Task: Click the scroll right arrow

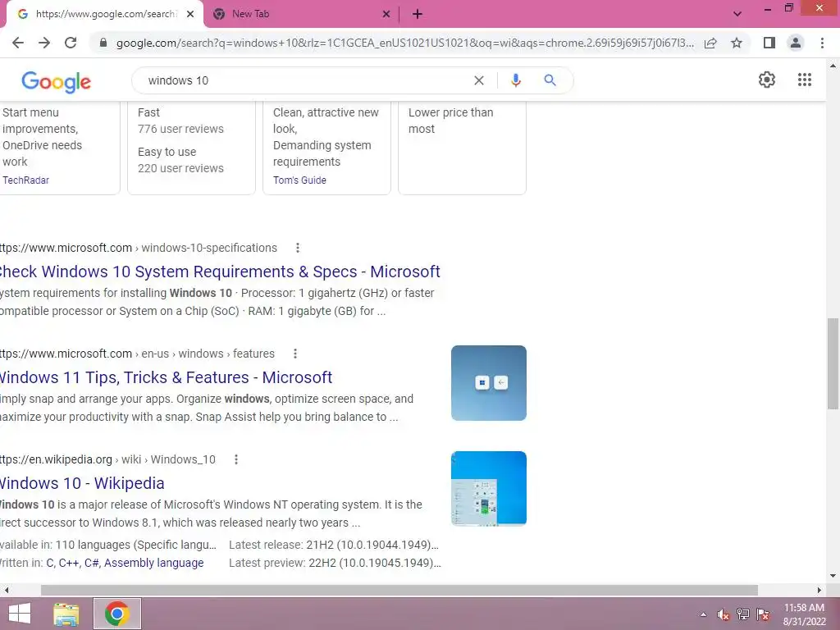Action: tap(819, 590)
